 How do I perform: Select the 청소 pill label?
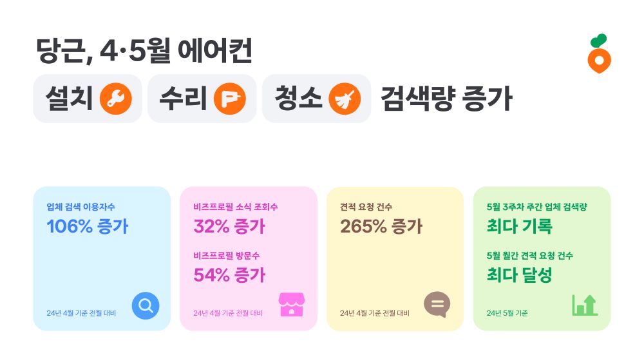click(x=298, y=99)
